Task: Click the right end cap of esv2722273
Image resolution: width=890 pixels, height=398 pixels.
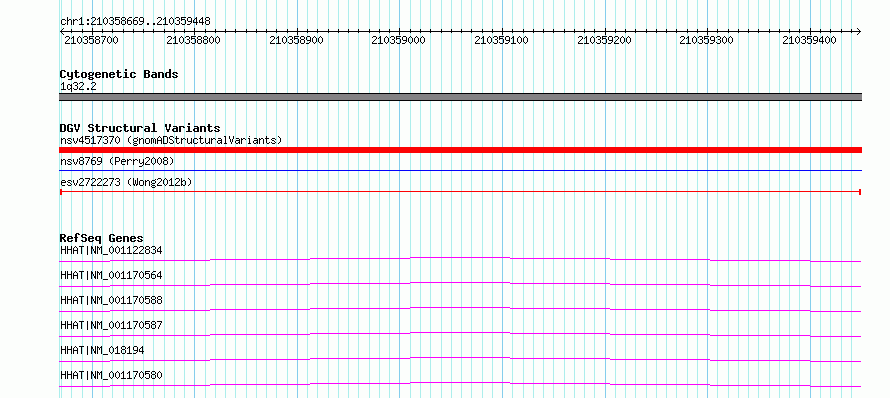Action: (860, 192)
